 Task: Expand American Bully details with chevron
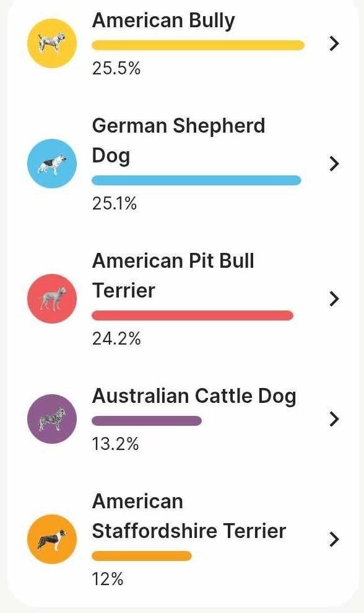[334, 43]
